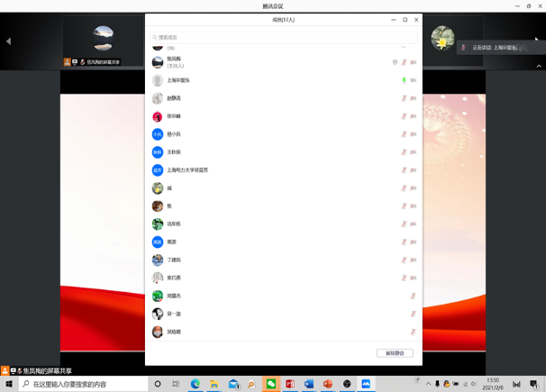
Task: Select member 丁建凤 in the list
Action: pos(284,260)
